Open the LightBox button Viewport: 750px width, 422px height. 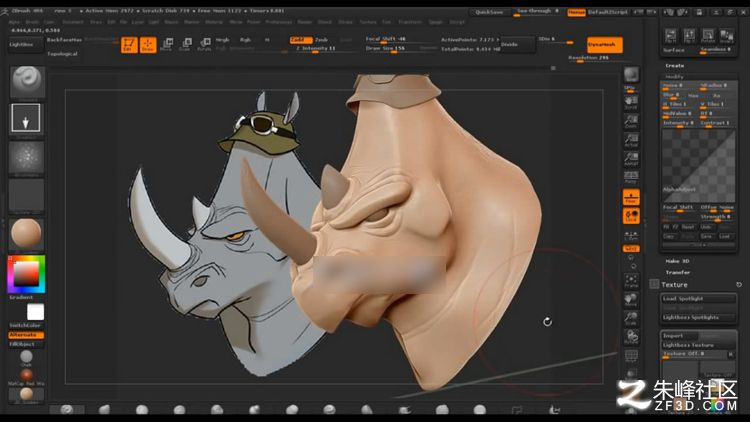pos(26,44)
